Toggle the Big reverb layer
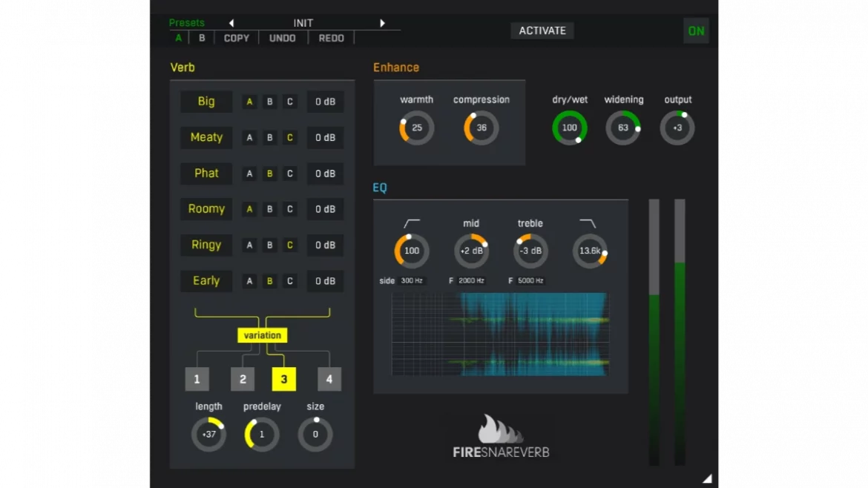Image resolution: width=868 pixels, height=488 pixels. tap(206, 102)
